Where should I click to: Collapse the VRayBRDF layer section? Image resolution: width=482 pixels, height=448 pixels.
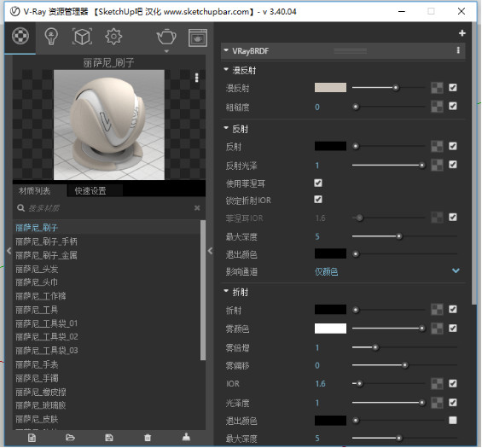[226, 50]
